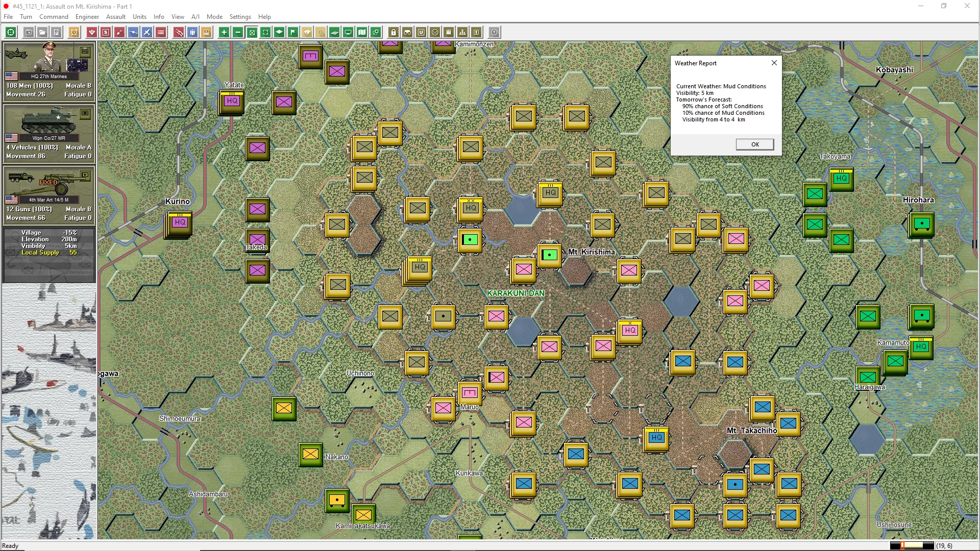Click the green overlapping squares icon
The width and height of the screenshot is (980, 551).
click(376, 33)
